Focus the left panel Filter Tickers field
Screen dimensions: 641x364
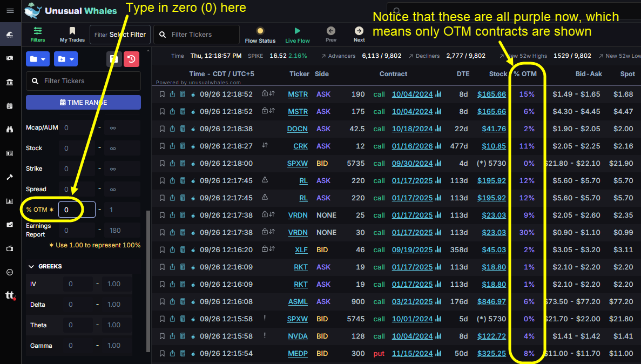(83, 81)
